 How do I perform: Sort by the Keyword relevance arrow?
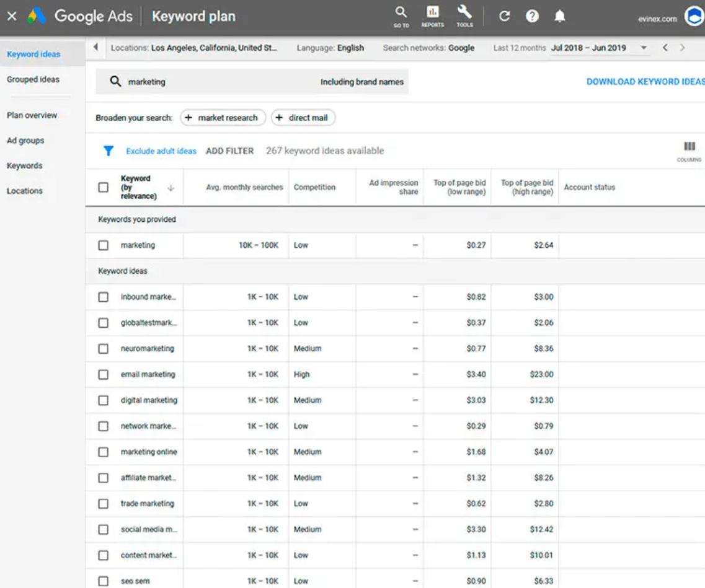171,188
